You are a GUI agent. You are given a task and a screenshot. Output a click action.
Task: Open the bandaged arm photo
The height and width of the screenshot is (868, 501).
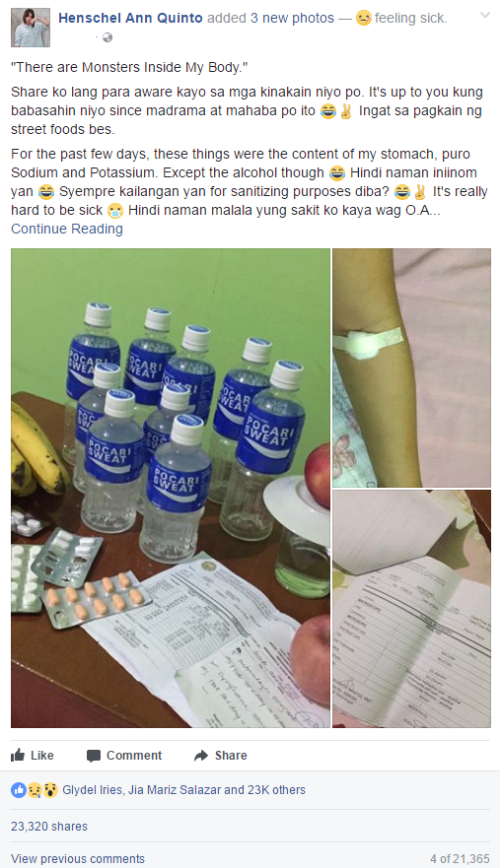[412, 368]
